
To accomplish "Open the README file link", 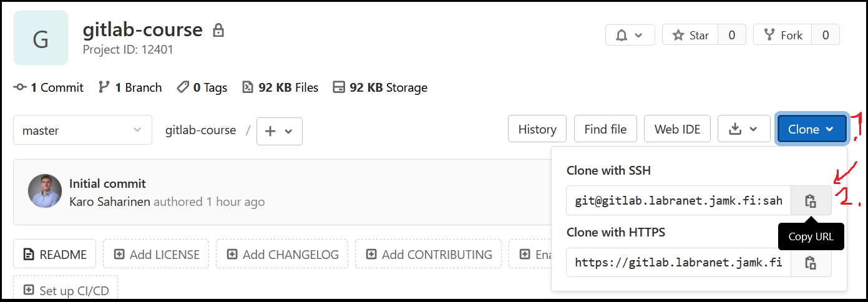I will 54,254.
